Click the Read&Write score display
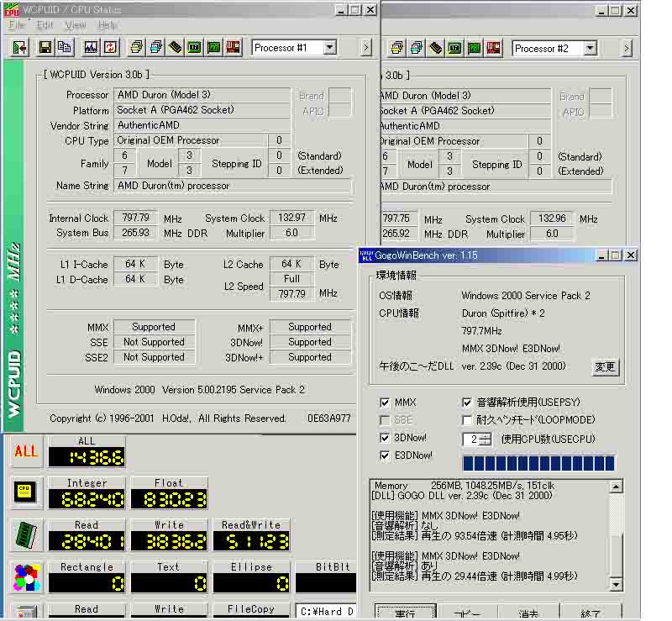Screen dimensions: 672x621 coord(251,542)
